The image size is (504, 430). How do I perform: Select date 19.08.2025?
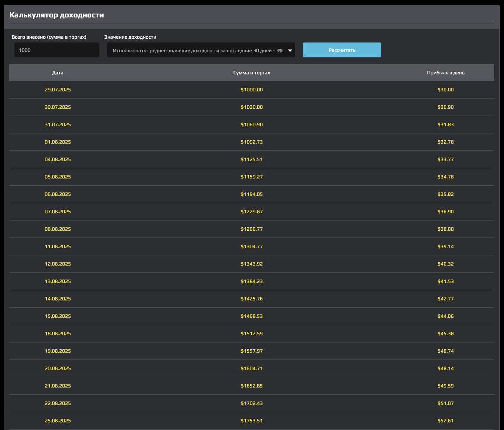pyautogui.click(x=58, y=351)
